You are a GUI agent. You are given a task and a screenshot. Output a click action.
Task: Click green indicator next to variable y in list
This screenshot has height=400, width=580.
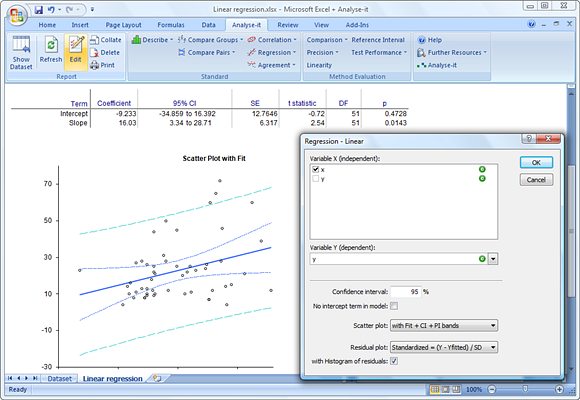tap(482, 178)
